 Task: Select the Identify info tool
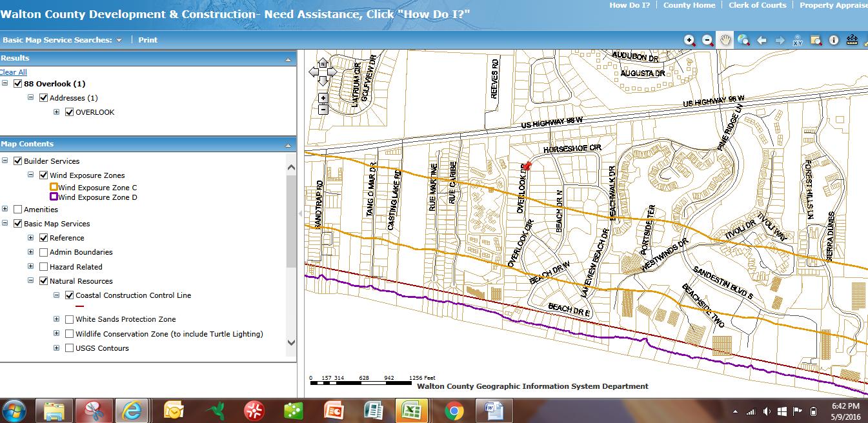pos(834,40)
